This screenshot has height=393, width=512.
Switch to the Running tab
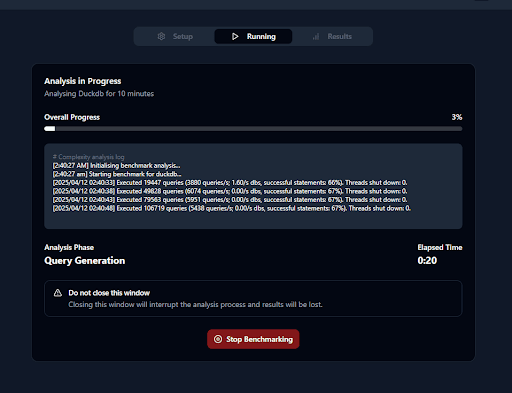tap(253, 36)
